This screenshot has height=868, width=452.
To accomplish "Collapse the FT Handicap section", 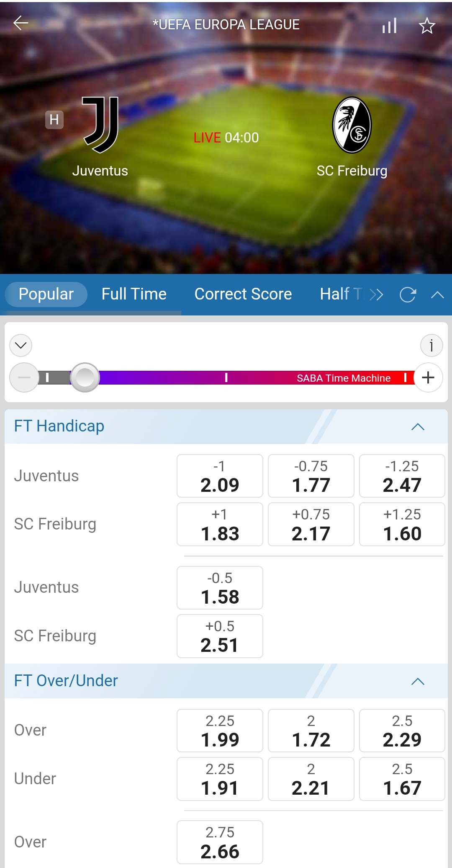I will click(x=418, y=427).
